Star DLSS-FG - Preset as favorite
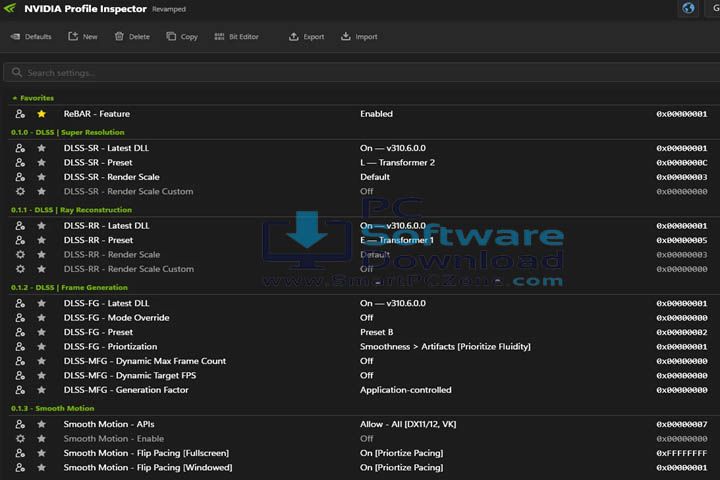Image resolution: width=720 pixels, height=480 pixels. tap(41, 332)
